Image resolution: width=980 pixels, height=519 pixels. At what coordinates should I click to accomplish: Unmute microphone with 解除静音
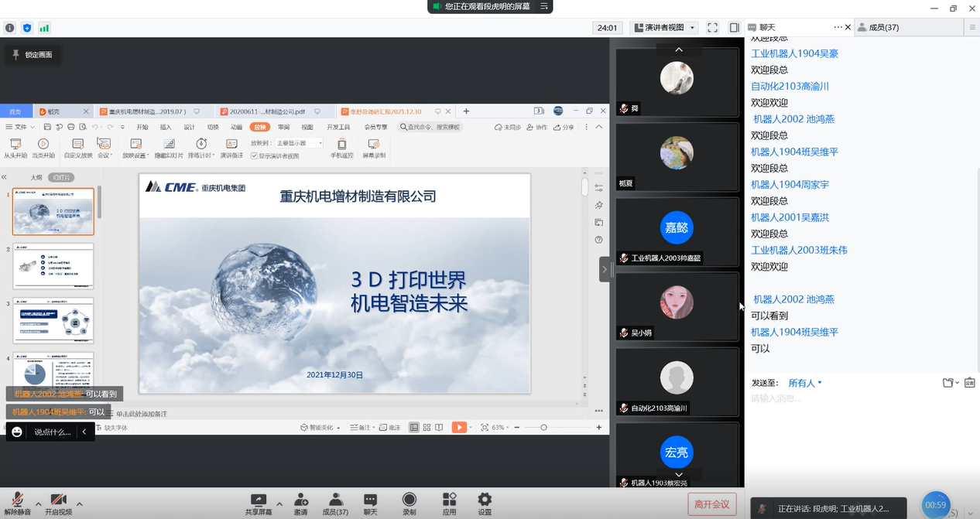17,504
